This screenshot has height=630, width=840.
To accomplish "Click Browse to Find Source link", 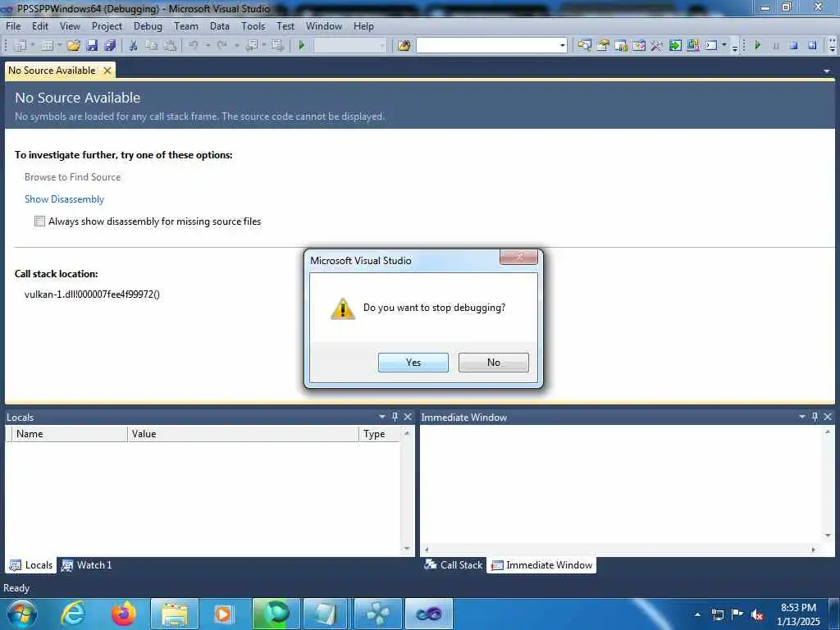I will coord(72,177).
